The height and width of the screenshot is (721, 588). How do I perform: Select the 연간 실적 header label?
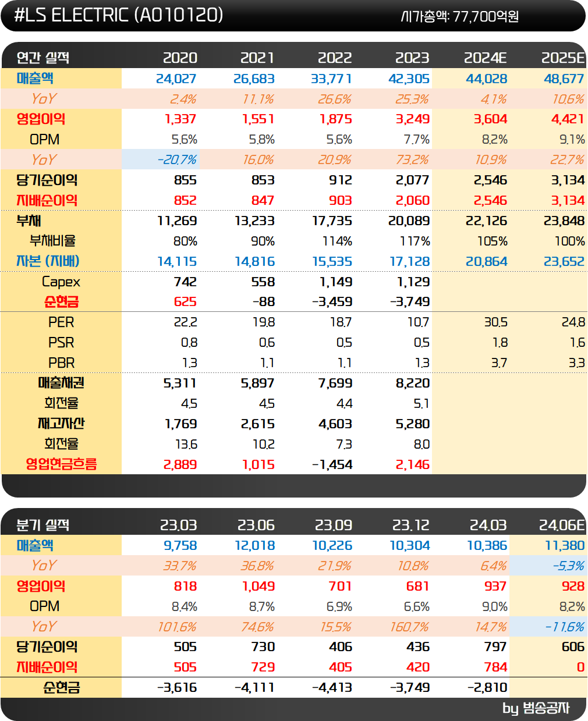43,58
